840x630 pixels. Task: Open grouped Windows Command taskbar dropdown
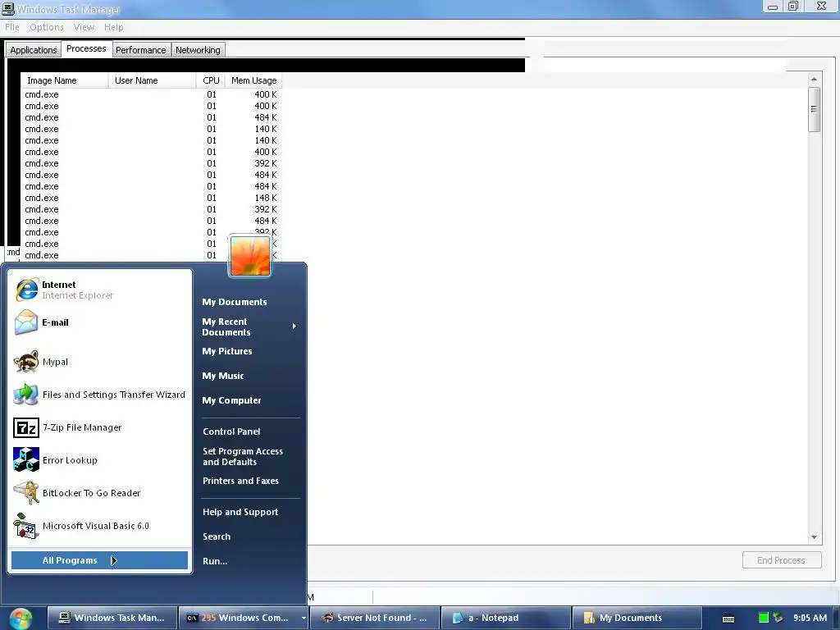coord(304,618)
